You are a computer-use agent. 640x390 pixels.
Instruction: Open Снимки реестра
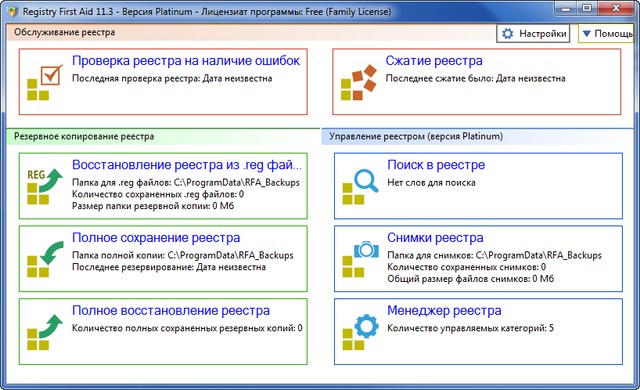pos(478,259)
